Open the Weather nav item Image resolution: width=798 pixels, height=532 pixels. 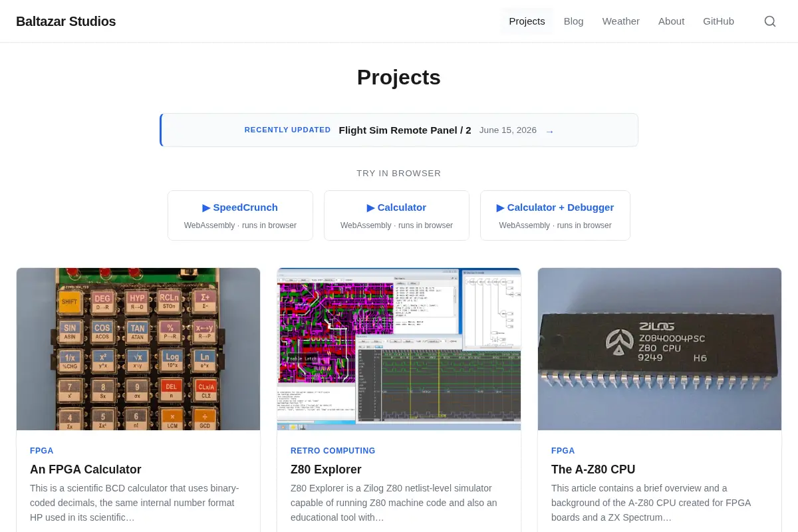click(621, 21)
